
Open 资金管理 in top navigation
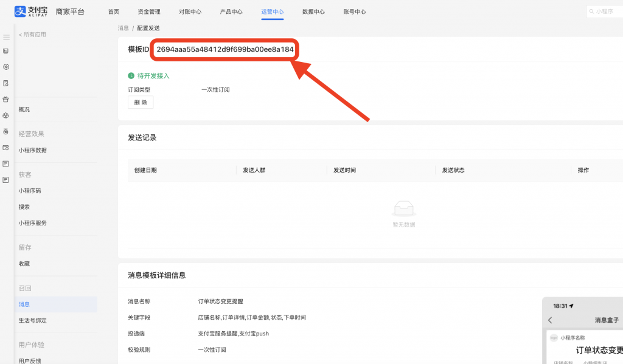[149, 12]
